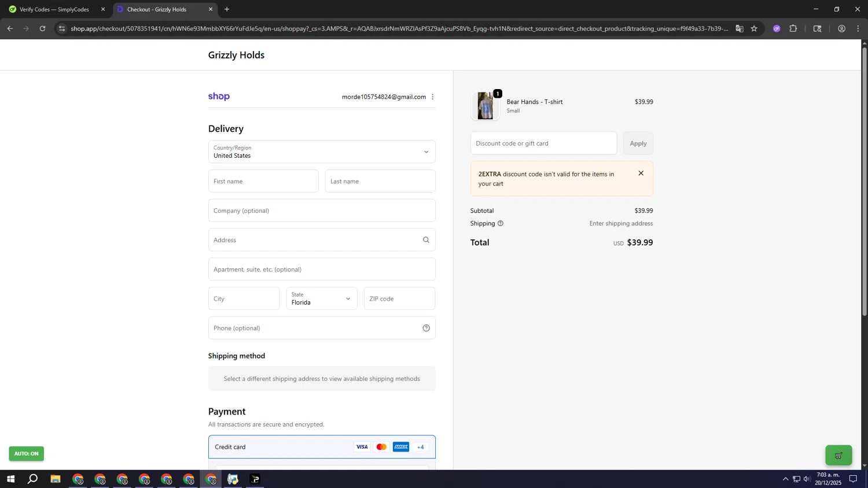The width and height of the screenshot is (868, 488).
Task: Reload the checkout page
Action: point(42,28)
